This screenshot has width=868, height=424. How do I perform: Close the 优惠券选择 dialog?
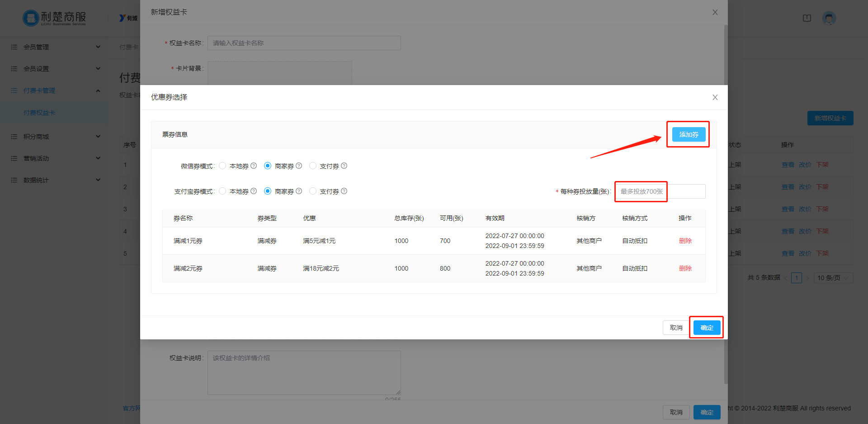click(x=715, y=97)
